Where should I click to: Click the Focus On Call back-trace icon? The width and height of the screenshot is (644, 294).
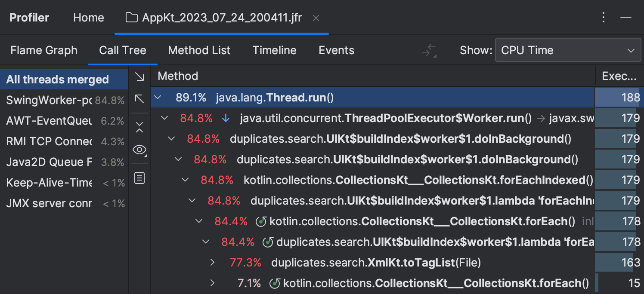pos(139,99)
